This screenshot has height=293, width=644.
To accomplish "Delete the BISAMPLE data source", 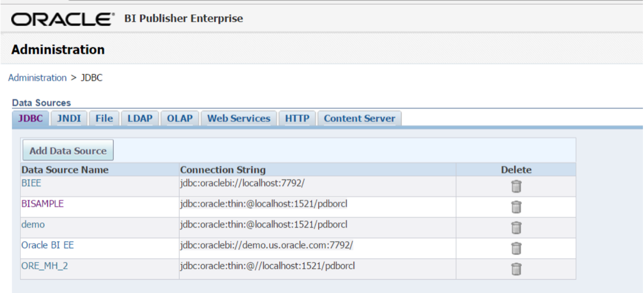I will tap(516, 207).
